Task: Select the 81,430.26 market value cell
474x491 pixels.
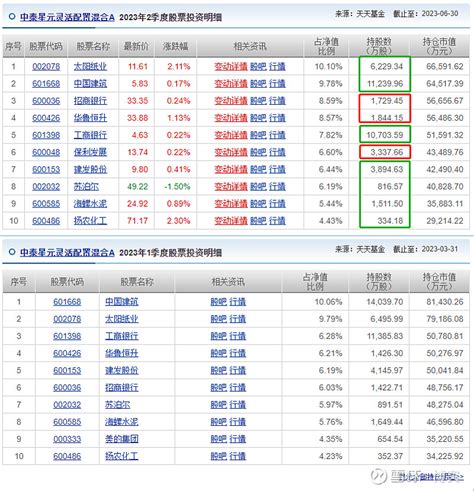Action: pyautogui.click(x=445, y=302)
